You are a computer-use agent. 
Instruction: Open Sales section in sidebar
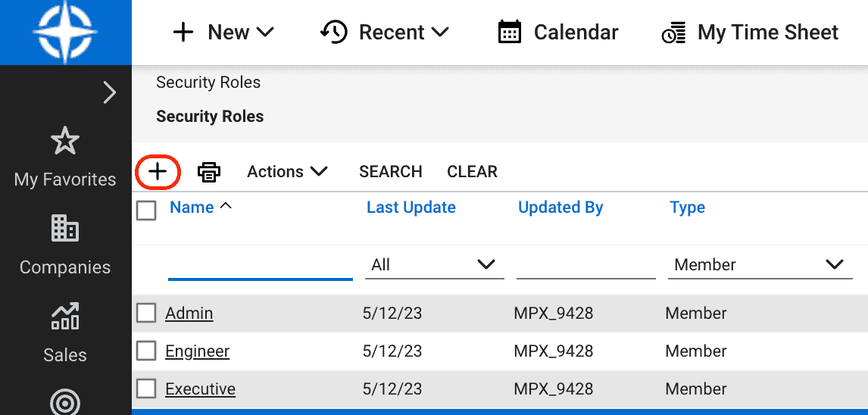[x=65, y=332]
